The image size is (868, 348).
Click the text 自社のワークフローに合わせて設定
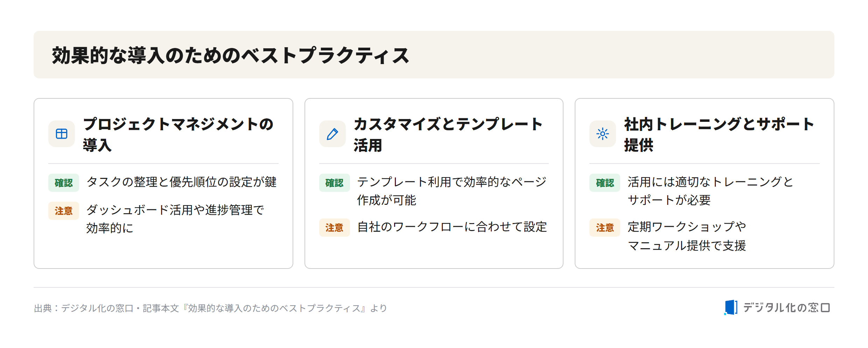[x=452, y=227]
